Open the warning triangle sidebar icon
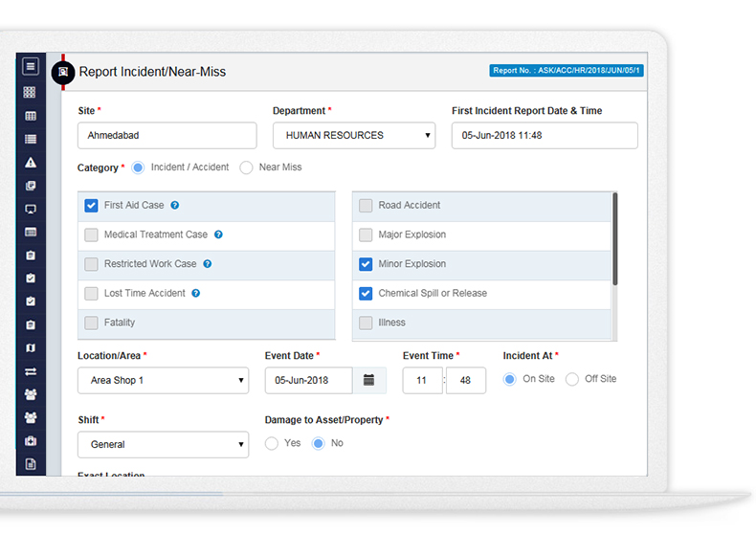The height and width of the screenshot is (534, 756). [x=31, y=163]
